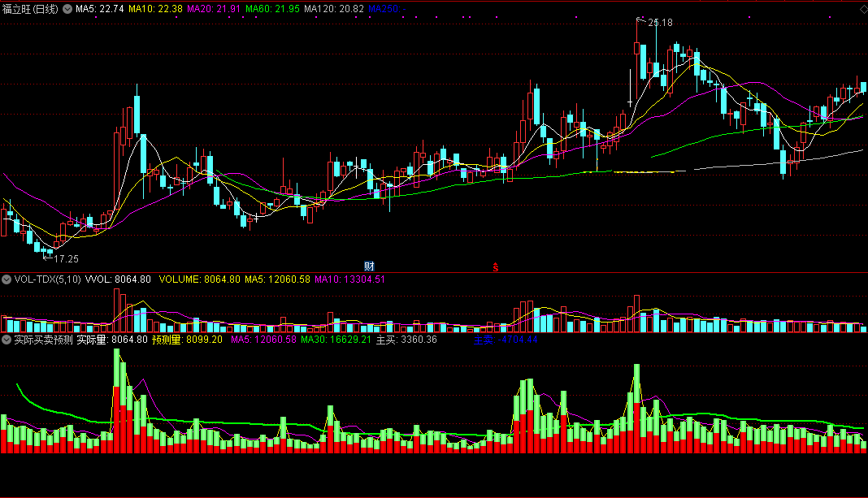This screenshot has height=498, width=868.
Task: Click the 财 financial marker on chart
Action: 369,266
